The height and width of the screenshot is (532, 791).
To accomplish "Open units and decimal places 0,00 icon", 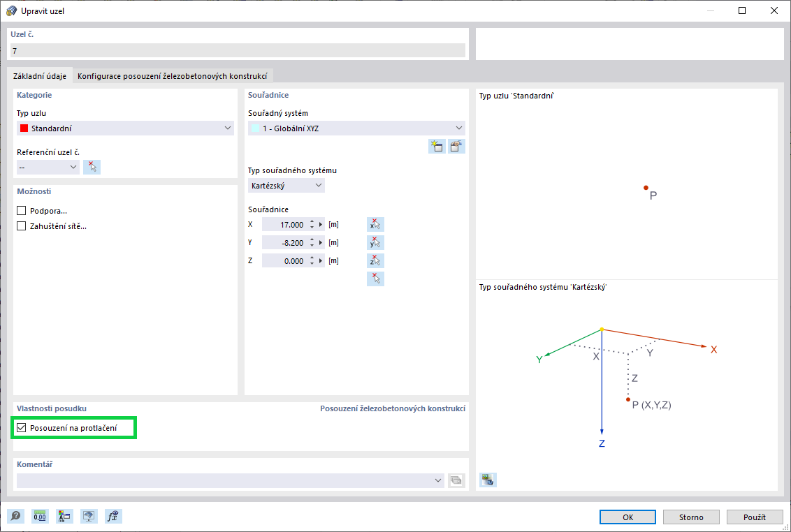I will tap(40, 516).
